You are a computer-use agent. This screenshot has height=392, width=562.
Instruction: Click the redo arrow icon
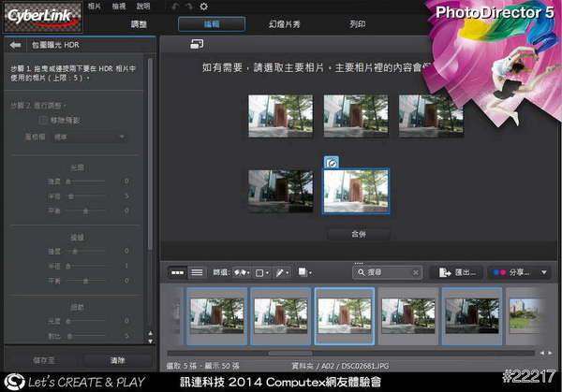click(x=190, y=7)
